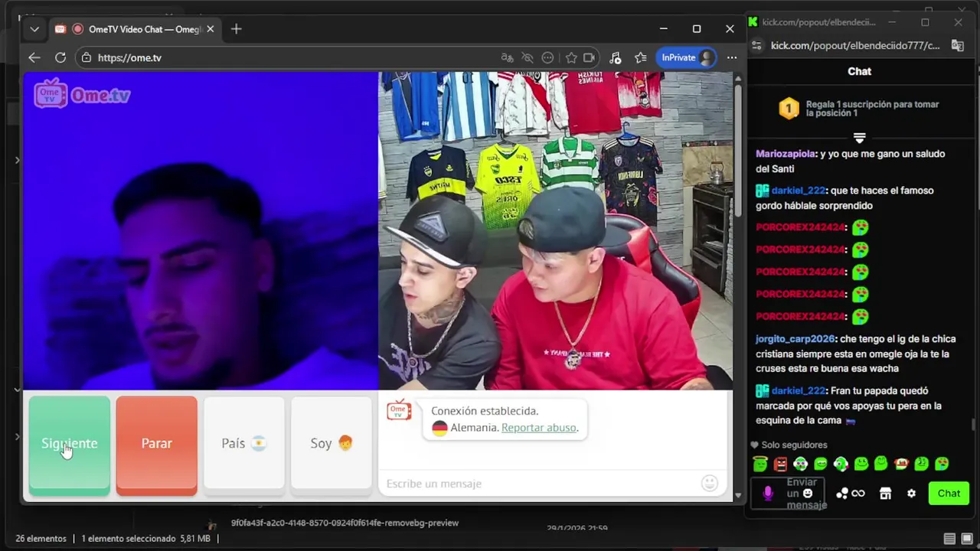
Task: Click username jorgito_carp2026 in chat
Action: click(795, 339)
